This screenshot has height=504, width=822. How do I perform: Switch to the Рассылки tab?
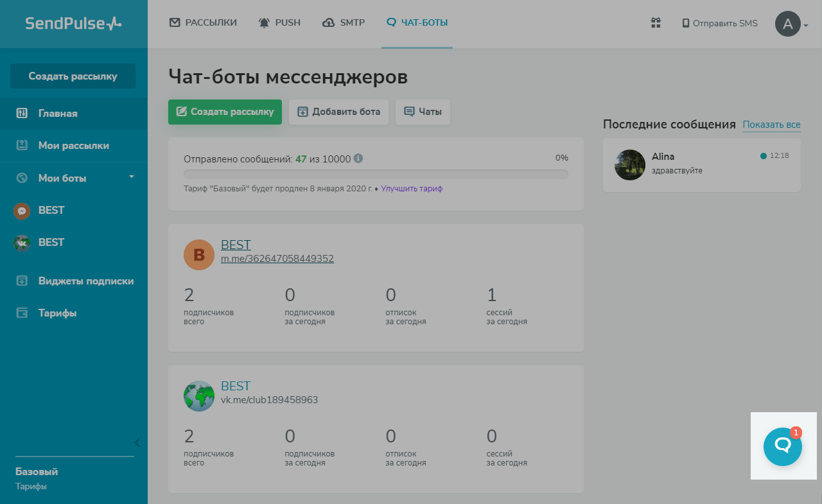203,23
